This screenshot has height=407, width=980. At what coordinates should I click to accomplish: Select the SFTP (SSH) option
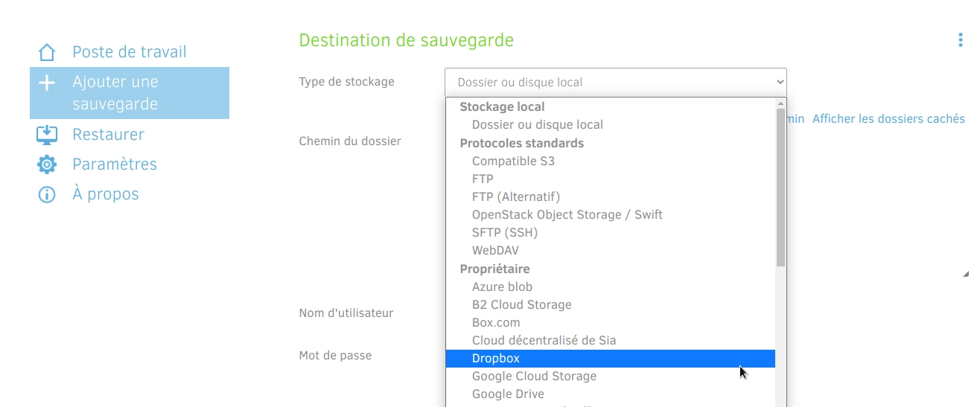click(504, 233)
